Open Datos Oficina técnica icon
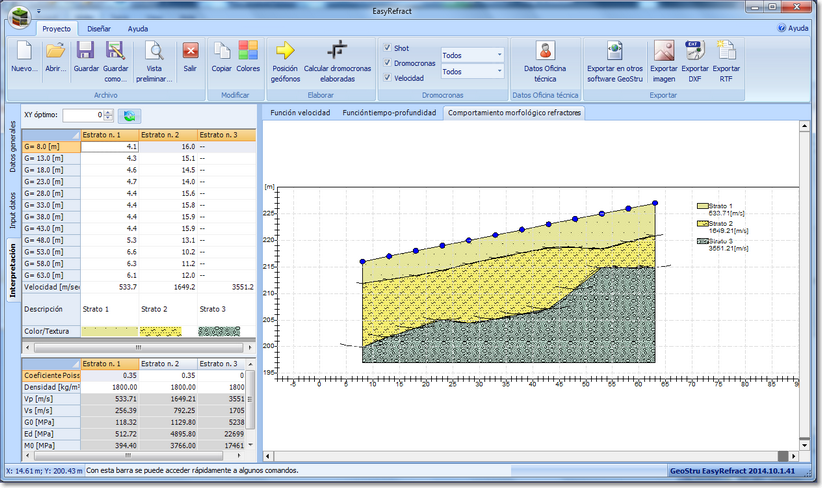This screenshot has height=488, width=822. pyautogui.click(x=545, y=51)
